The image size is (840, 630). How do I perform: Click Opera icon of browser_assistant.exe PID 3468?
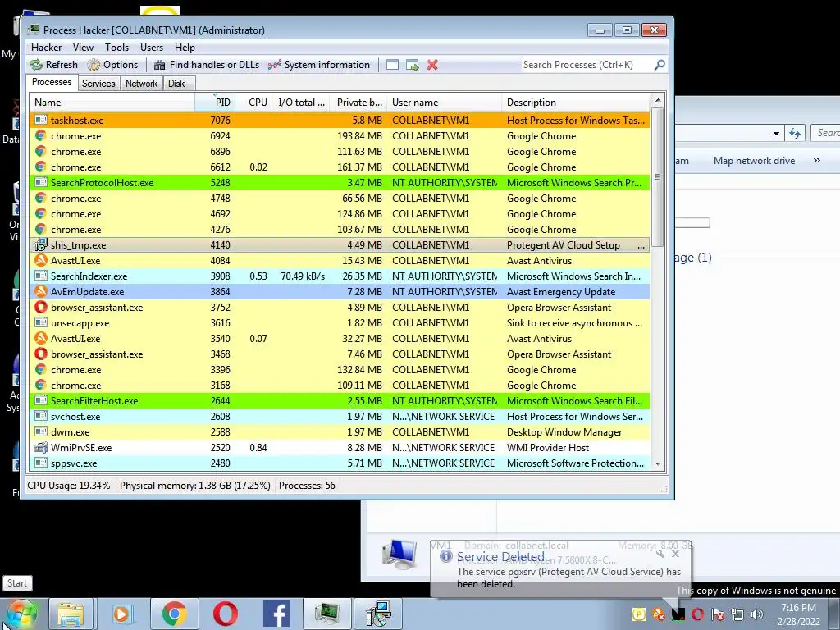coord(41,354)
